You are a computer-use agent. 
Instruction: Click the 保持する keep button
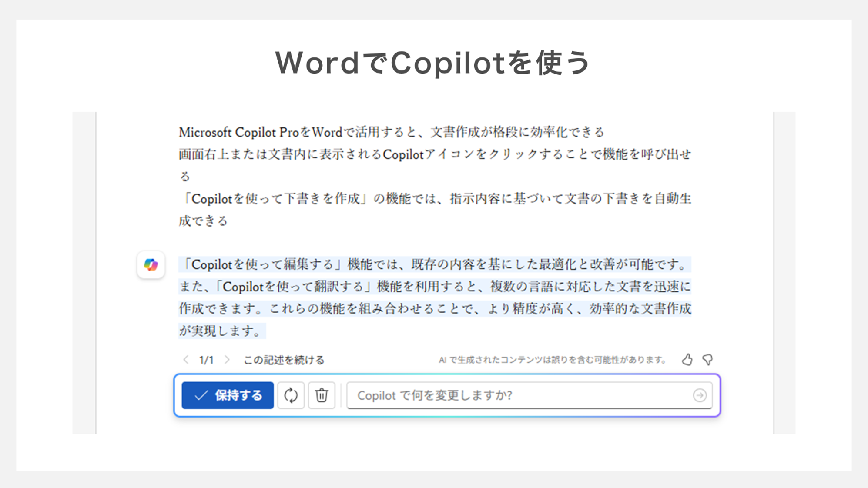[228, 395]
